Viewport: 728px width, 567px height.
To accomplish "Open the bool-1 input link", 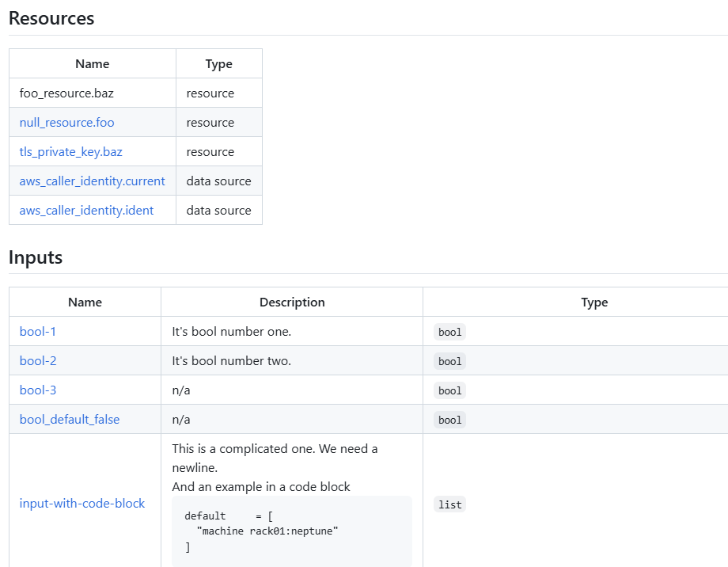I will [x=37, y=331].
